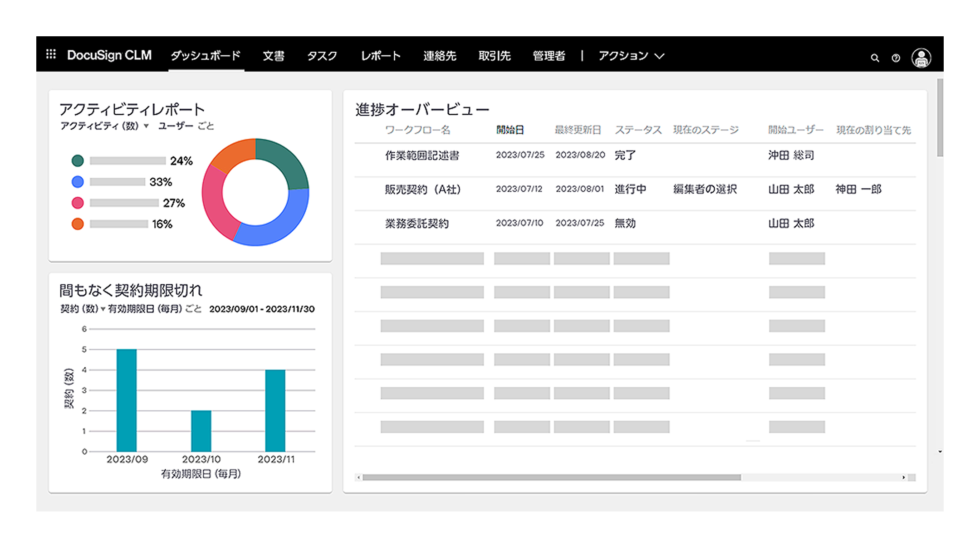Open the 販売契約 (A社) workflow row
Viewport: 980px width, 555px height.
(x=422, y=190)
